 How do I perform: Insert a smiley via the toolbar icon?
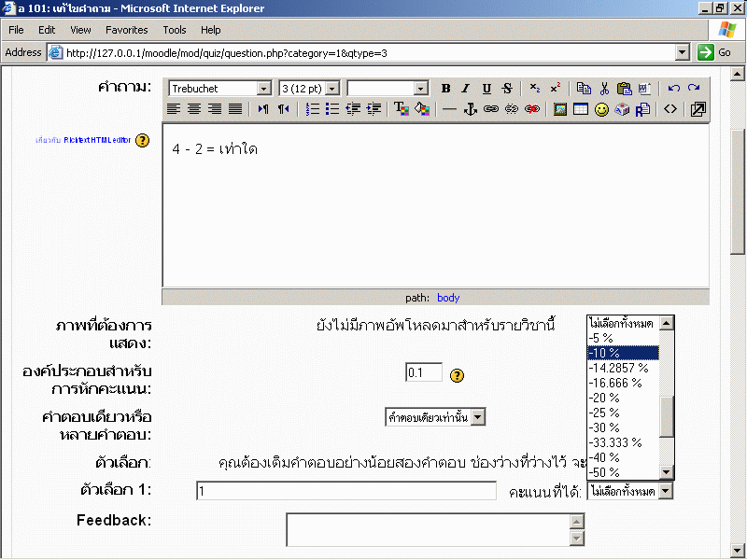[x=601, y=109]
